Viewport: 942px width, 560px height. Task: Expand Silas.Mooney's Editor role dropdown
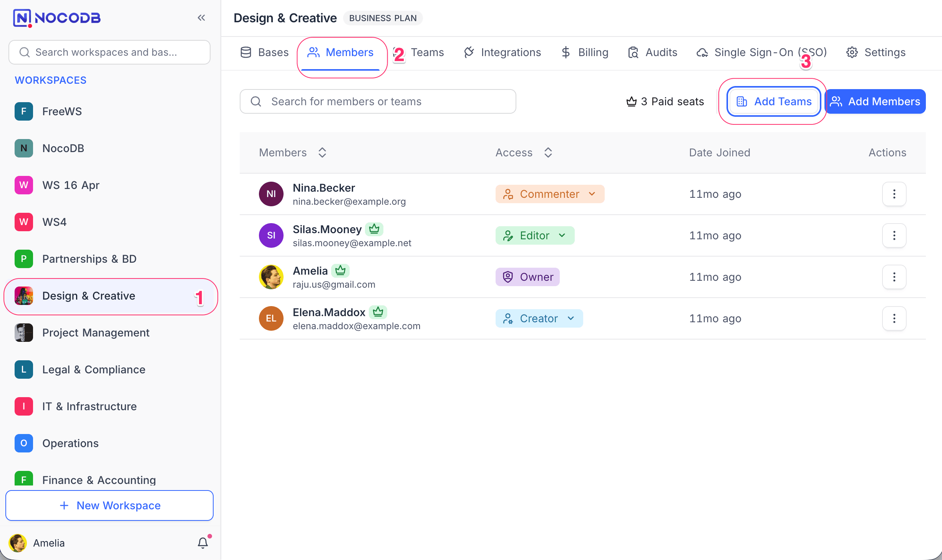click(x=535, y=235)
